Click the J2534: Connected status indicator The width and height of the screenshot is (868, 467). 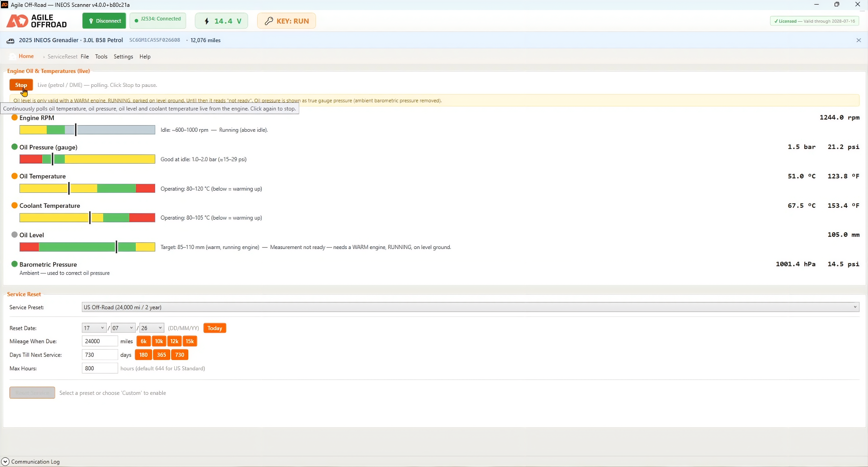pyautogui.click(x=158, y=21)
